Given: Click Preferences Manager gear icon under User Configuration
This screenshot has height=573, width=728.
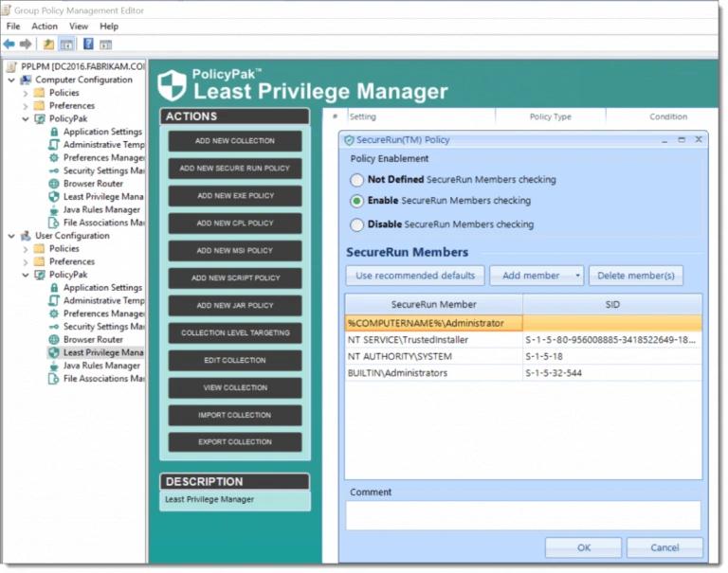Looking at the screenshot, I should (x=54, y=313).
